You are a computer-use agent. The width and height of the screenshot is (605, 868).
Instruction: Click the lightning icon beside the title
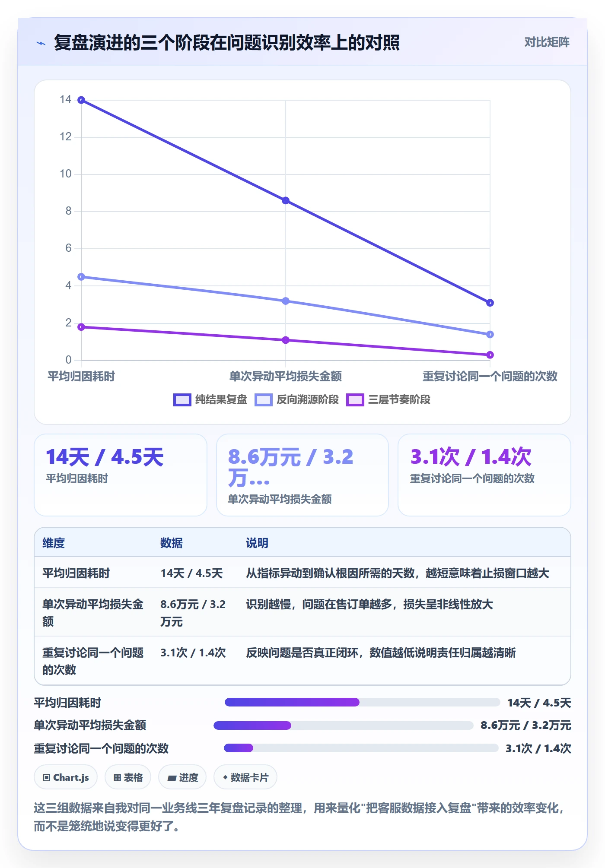(41, 43)
